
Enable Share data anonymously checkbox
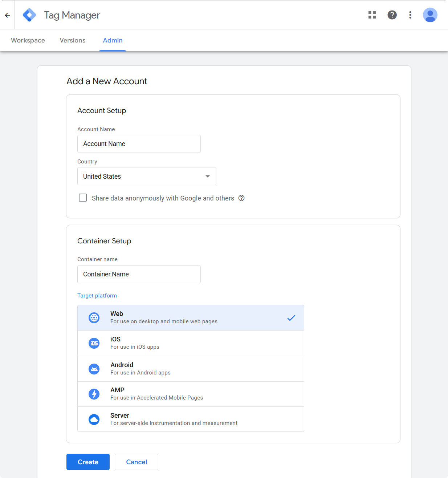pyautogui.click(x=83, y=198)
